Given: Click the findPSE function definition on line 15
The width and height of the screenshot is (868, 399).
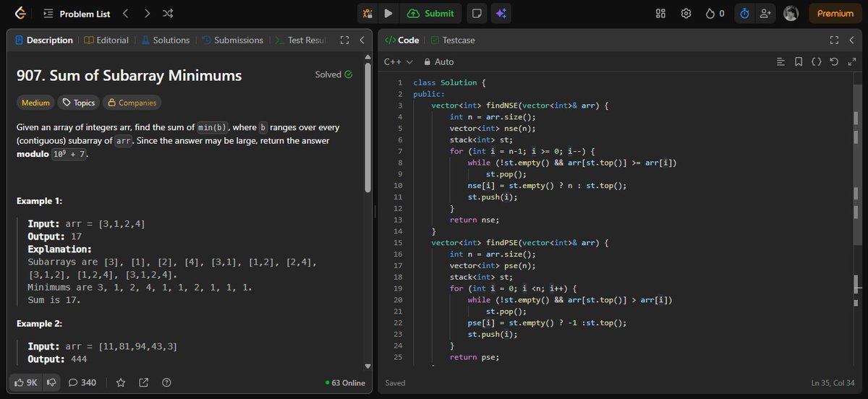Looking at the screenshot, I should click(x=520, y=243).
